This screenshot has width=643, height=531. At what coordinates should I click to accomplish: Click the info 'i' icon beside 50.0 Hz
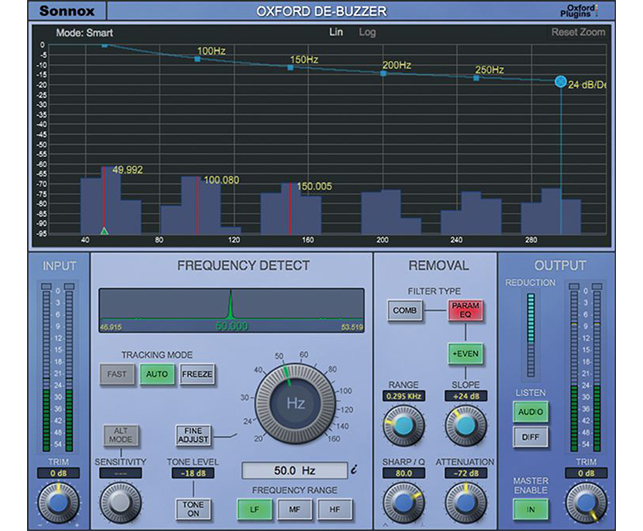point(354,470)
